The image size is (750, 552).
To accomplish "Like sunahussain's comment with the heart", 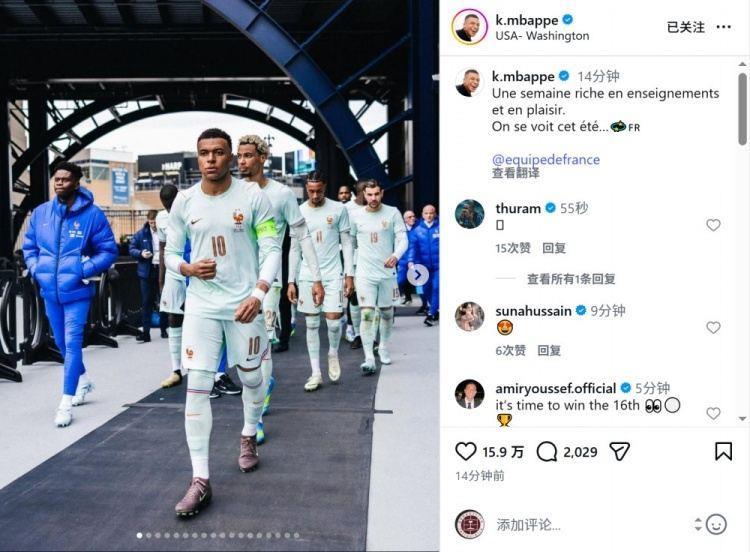I will 713,327.
